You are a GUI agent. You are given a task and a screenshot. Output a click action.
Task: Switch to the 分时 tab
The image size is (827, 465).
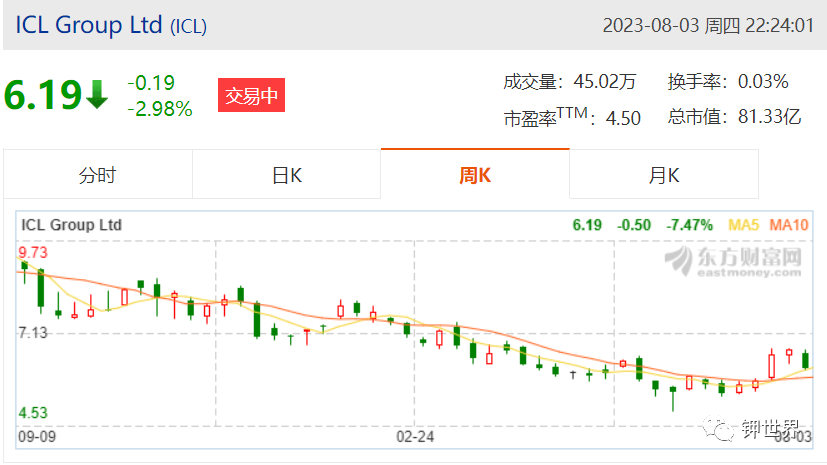click(x=98, y=175)
